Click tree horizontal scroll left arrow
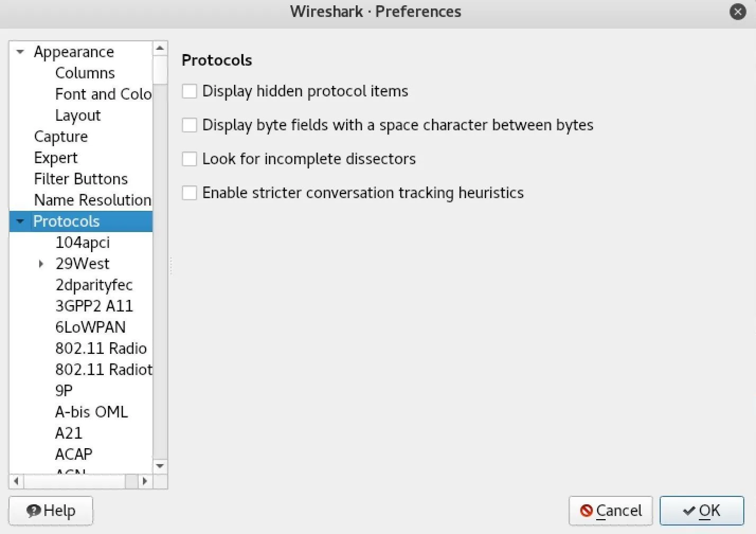756x534 pixels. click(16, 481)
